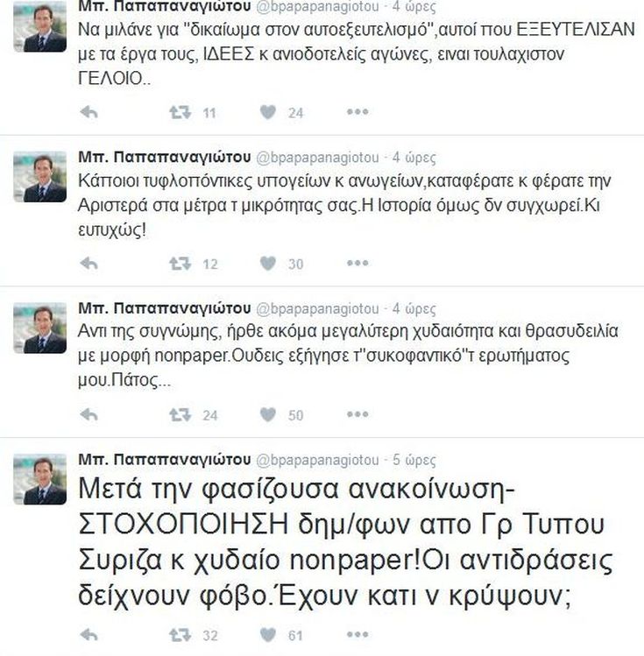Viewport: 644px width, 656px height.
Task: Like the tweet with 24 likes
Action: click(268, 112)
